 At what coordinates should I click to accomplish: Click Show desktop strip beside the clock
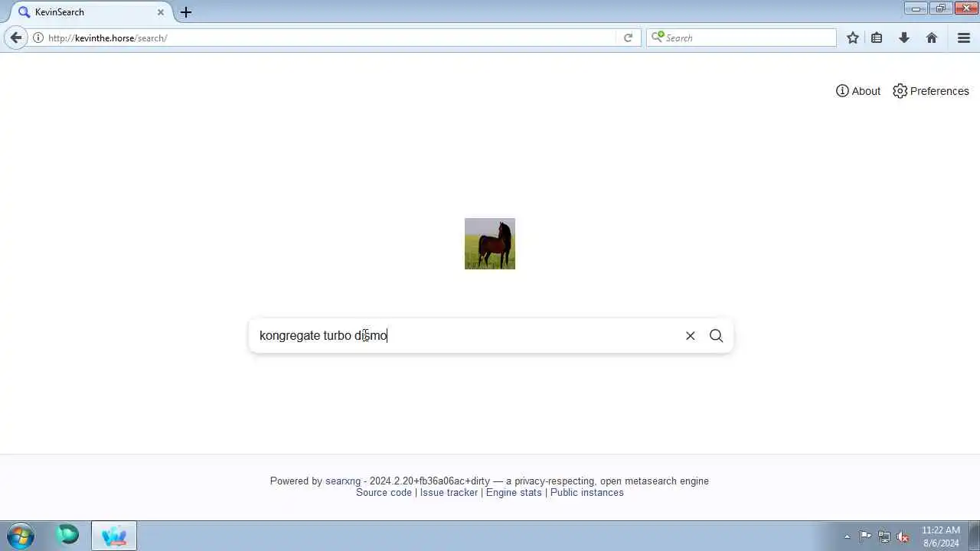click(x=974, y=536)
